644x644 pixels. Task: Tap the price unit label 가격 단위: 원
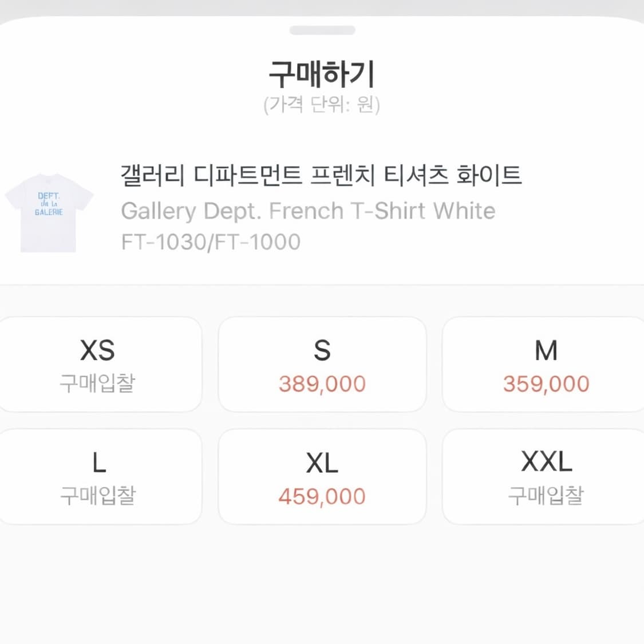pos(322,104)
